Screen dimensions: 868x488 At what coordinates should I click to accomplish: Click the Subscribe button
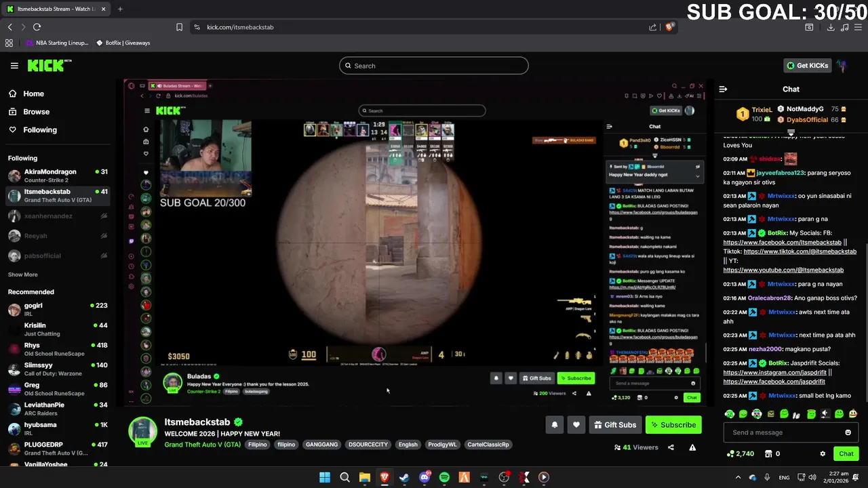click(x=673, y=425)
